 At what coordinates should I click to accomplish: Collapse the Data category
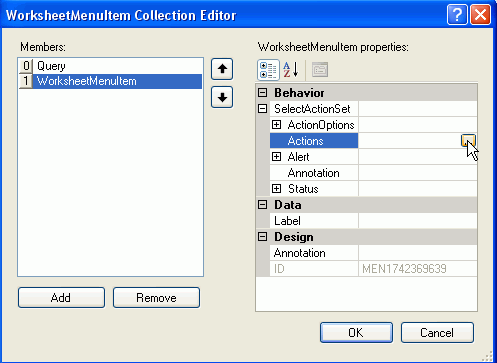pos(263,204)
